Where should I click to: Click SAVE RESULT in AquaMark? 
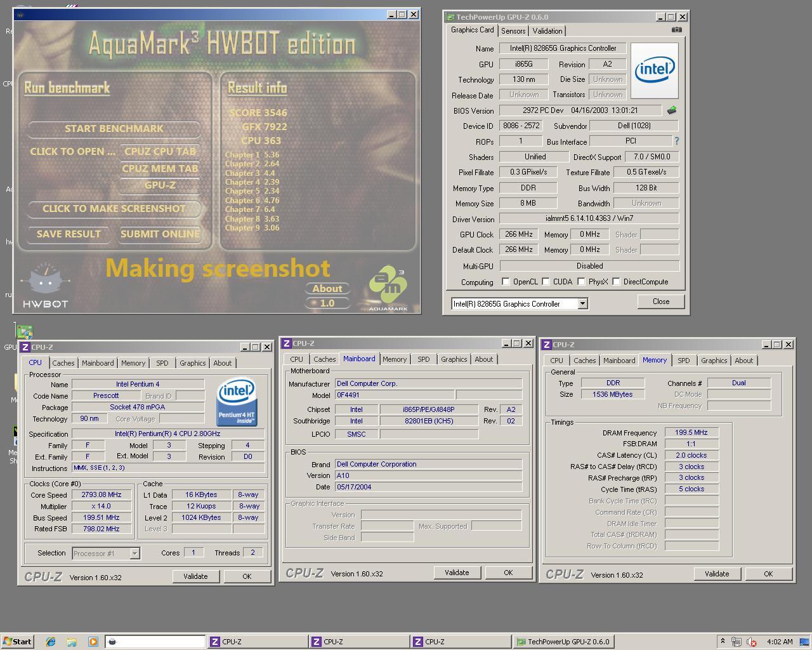pyautogui.click(x=69, y=234)
